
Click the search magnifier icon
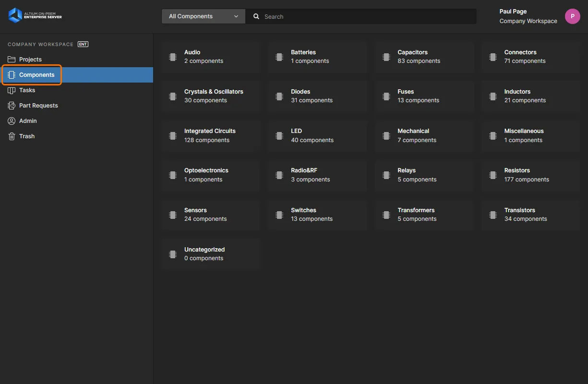(256, 16)
